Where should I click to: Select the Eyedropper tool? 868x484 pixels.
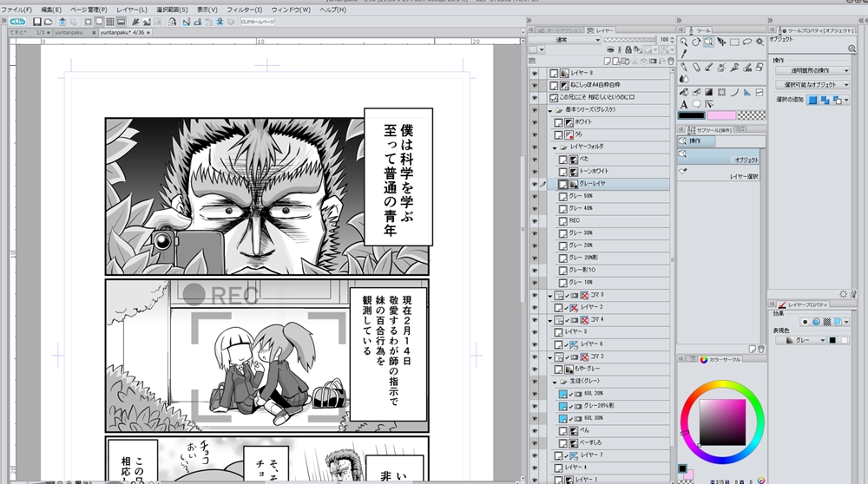pyautogui.click(x=684, y=54)
